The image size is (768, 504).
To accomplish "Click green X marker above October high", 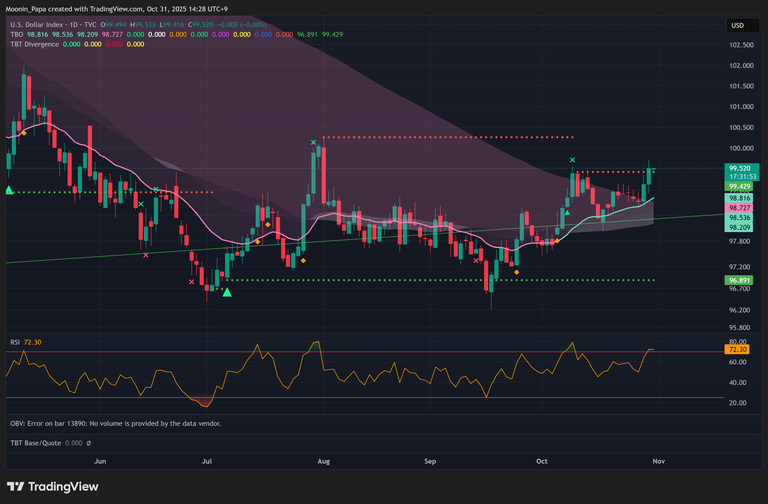I will pos(572,160).
